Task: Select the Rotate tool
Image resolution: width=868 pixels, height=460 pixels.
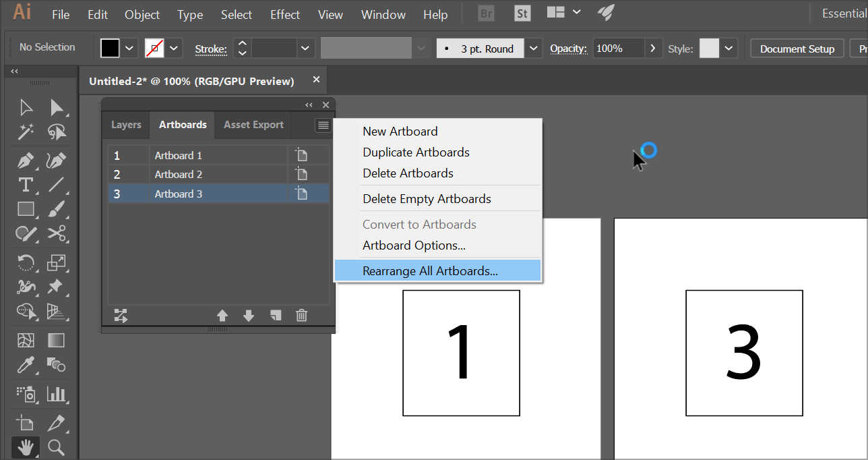Action: click(x=26, y=262)
